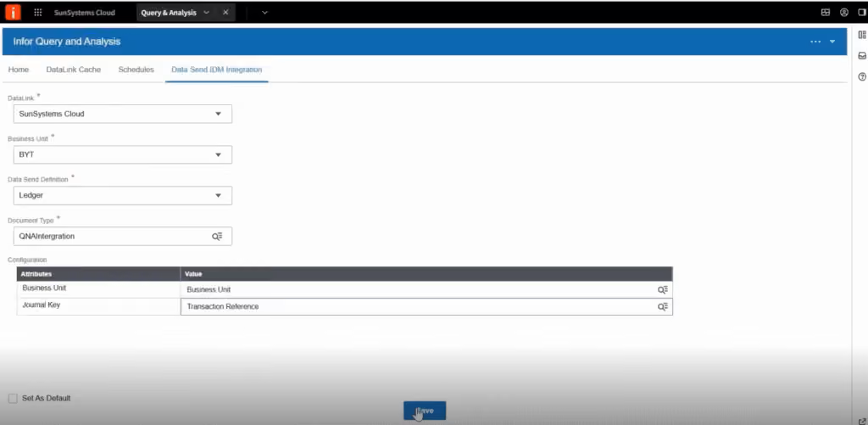Expand the blue header dropdown arrow
The width and height of the screenshot is (868, 425).
(x=832, y=42)
